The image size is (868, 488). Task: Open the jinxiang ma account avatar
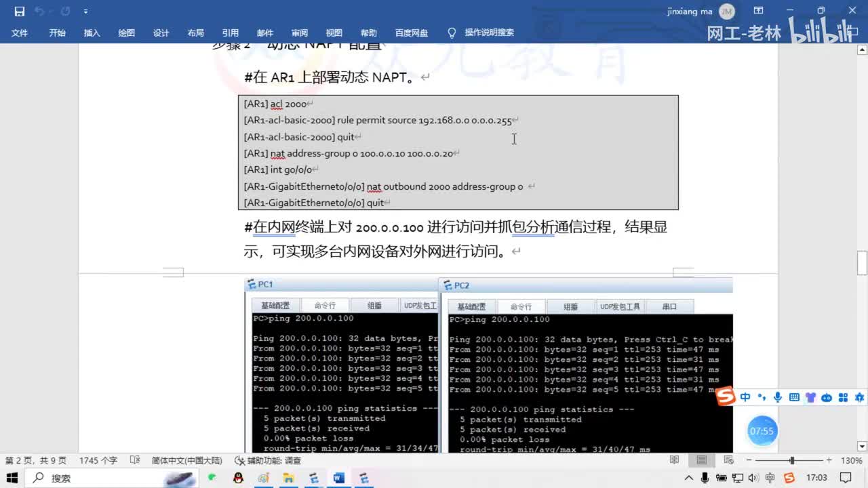[726, 12]
